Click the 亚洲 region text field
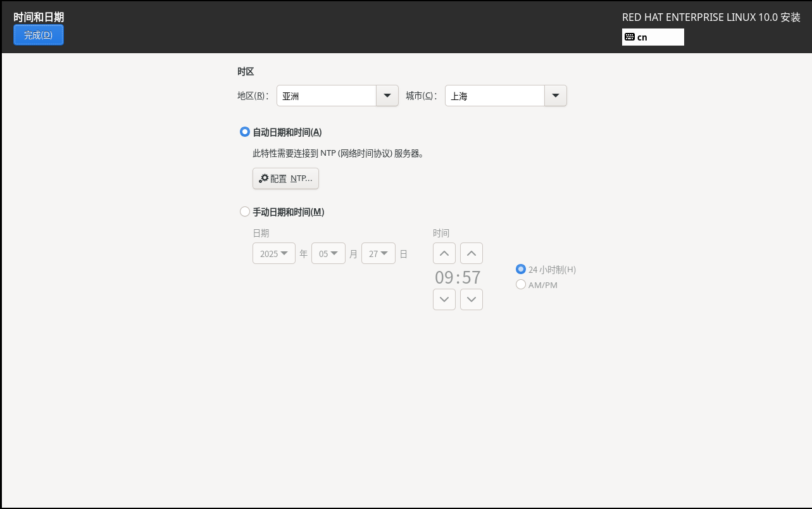 click(327, 96)
